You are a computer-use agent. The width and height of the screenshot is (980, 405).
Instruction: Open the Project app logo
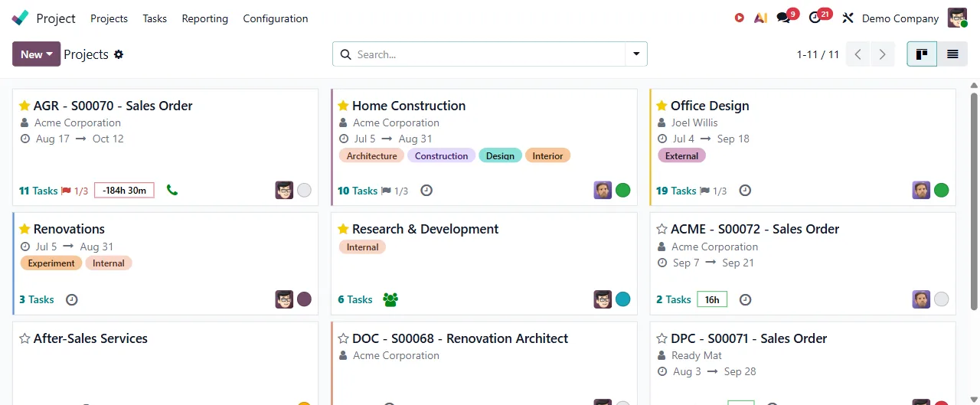click(21, 18)
